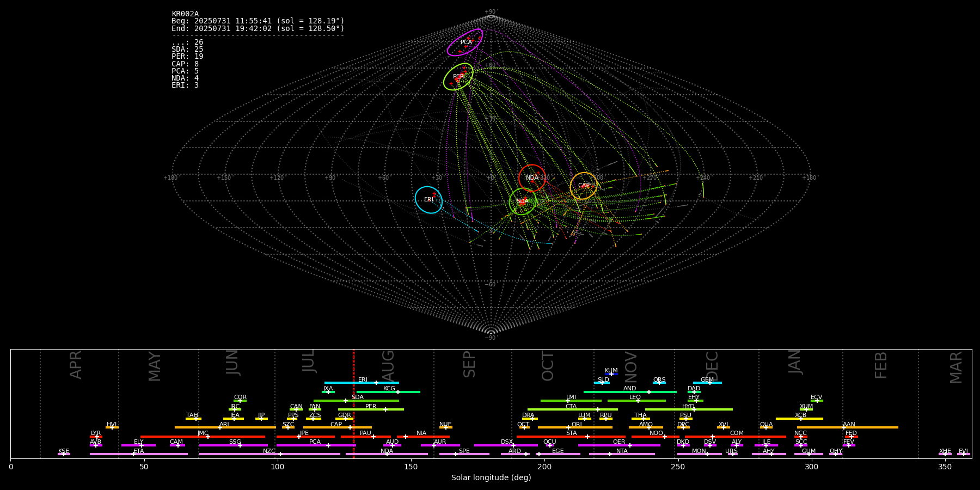Screen dimensions: 980x490
Task: Click the PCA radiant circle on sky map
Action: [x=465, y=42]
